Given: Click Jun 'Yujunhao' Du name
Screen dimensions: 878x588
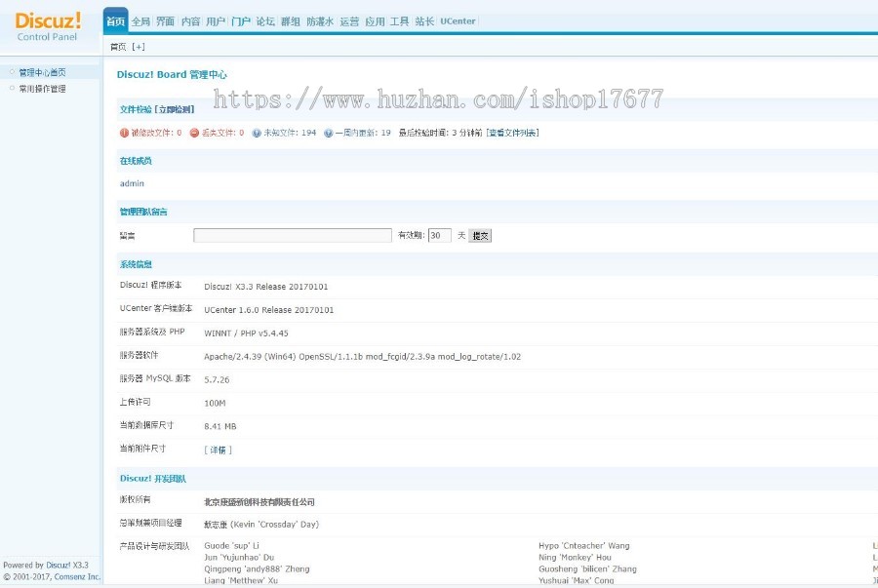Looking at the screenshot, I should [239, 557].
